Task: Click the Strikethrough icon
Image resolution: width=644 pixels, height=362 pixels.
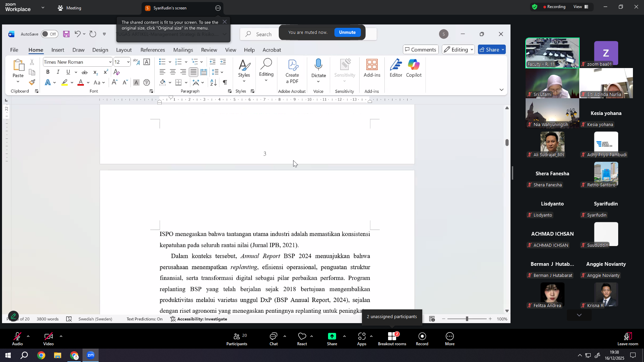Action: pyautogui.click(x=85, y=72)
